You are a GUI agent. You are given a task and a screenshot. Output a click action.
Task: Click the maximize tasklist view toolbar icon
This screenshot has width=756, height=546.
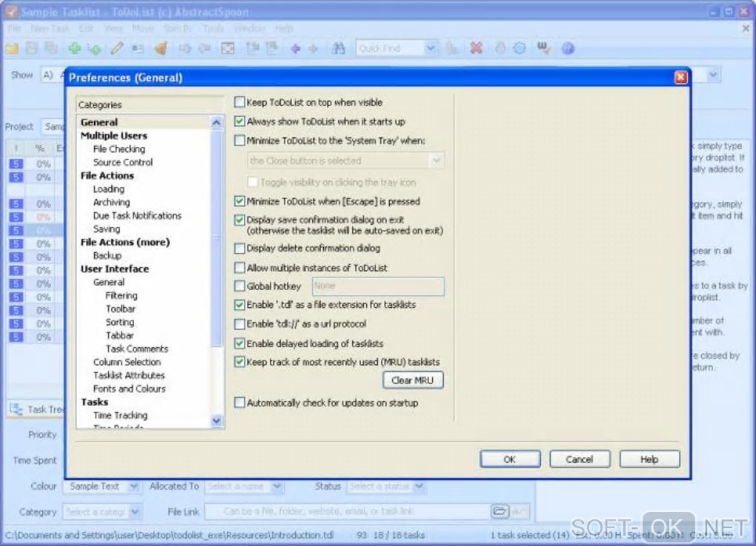tap(228, 48)
